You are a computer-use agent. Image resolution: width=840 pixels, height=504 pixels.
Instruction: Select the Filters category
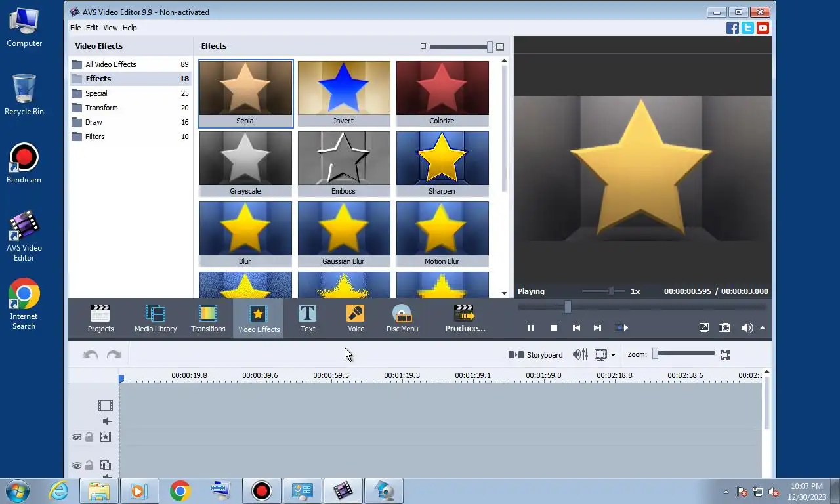[130, 136]
